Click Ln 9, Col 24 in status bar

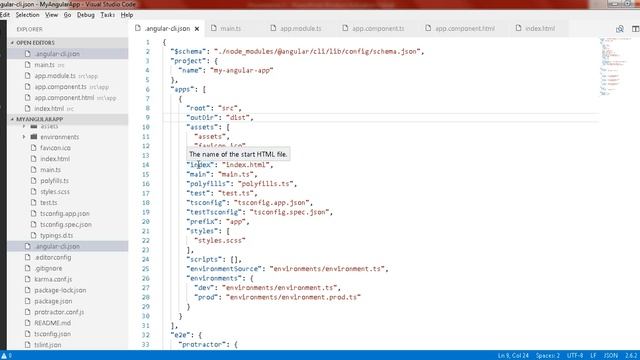pos(513,356)
